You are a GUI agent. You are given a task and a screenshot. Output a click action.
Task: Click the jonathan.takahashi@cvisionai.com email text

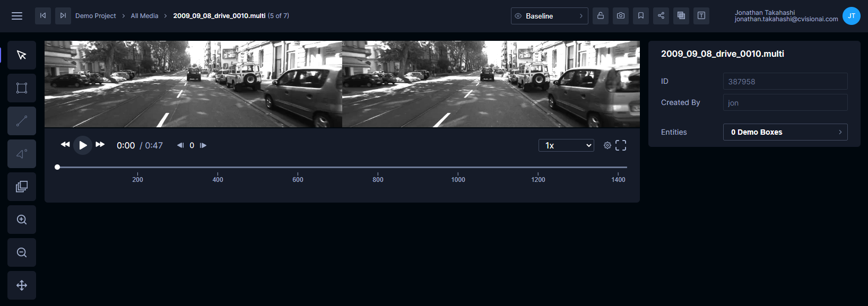tap(786, 19)
